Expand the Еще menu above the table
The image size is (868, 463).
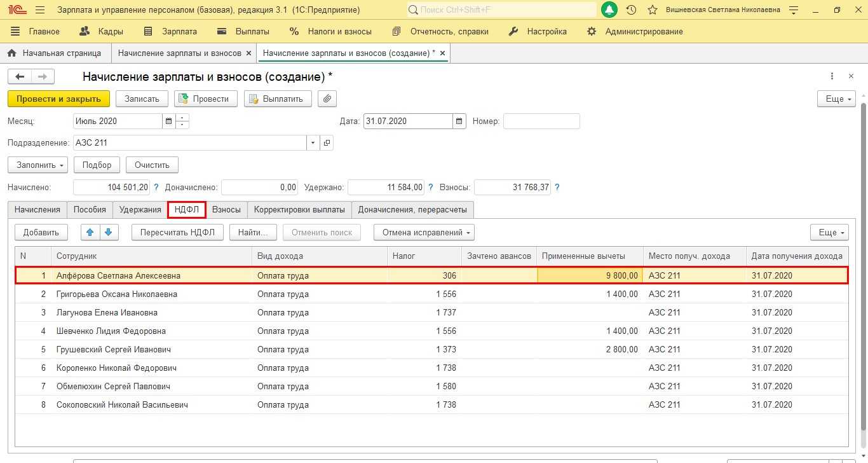pos(829,232)
